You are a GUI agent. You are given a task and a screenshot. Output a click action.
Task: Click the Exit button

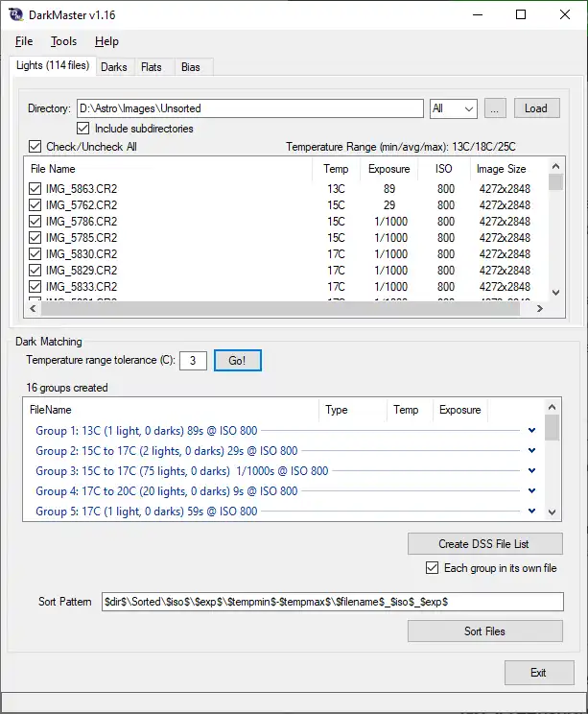(539, 673)
